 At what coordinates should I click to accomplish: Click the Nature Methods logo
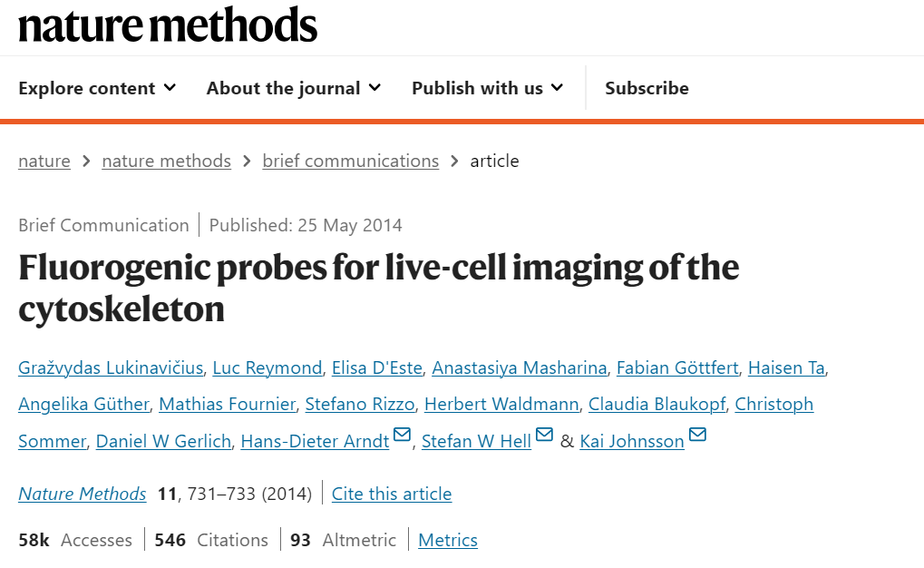pos(168,24)
